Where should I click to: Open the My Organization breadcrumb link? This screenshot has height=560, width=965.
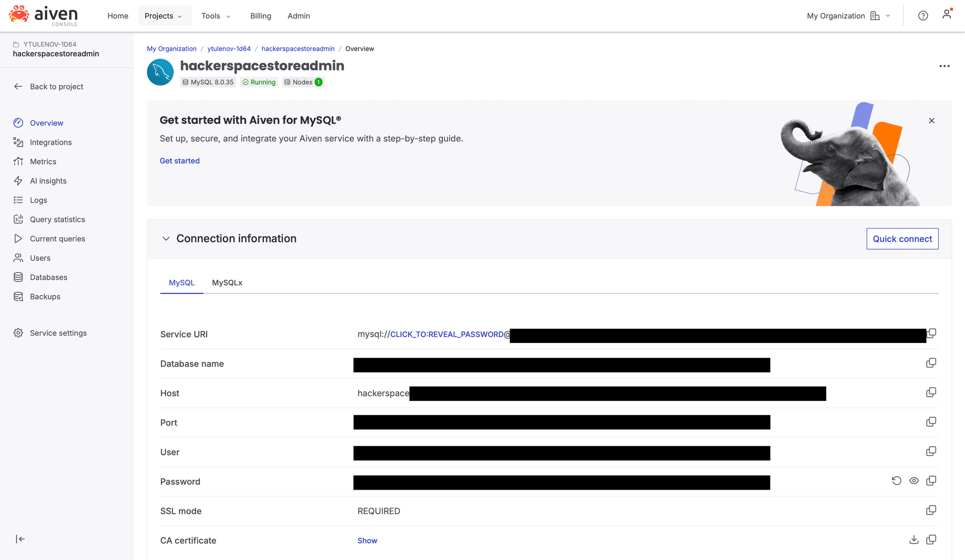[x=171, y=49]
